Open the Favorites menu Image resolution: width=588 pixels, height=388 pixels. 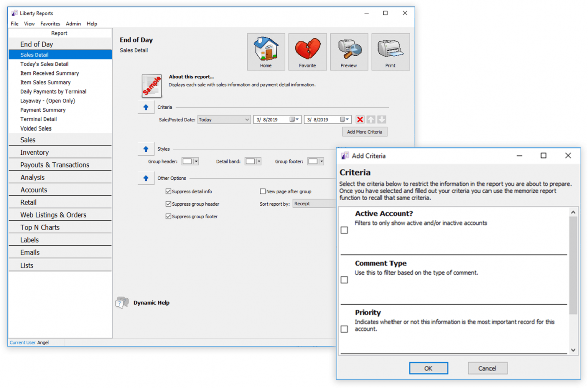[x=50, y=24]
